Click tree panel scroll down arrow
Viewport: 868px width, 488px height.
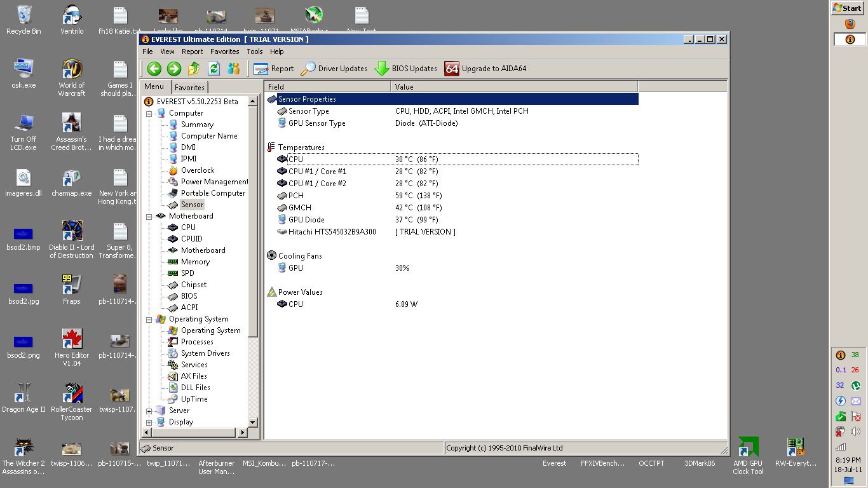(252, 422)
